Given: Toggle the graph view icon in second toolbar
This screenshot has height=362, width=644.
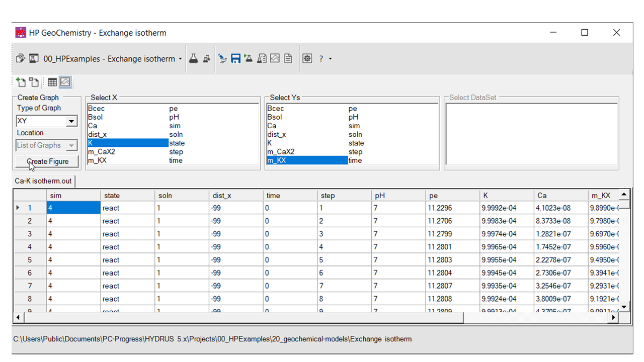Looking at the screenshot, I should point(65,82).
